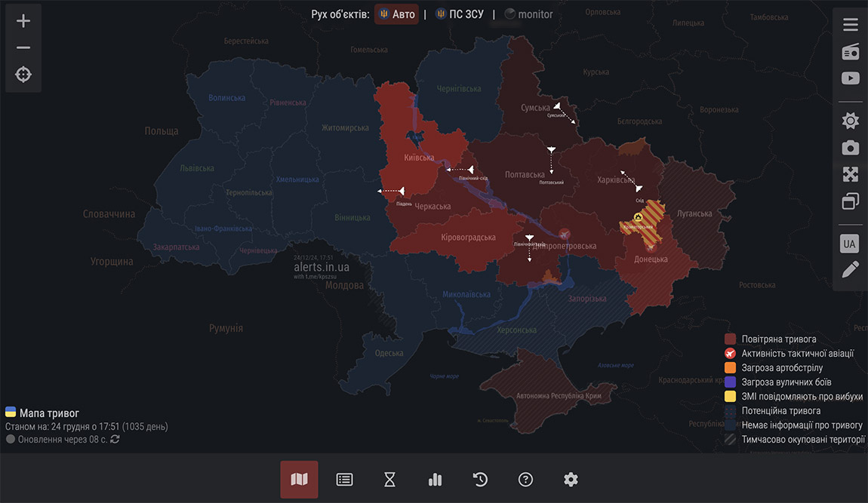Select the pencil draw tool
The image size is (868, 503).
[851, 270]
